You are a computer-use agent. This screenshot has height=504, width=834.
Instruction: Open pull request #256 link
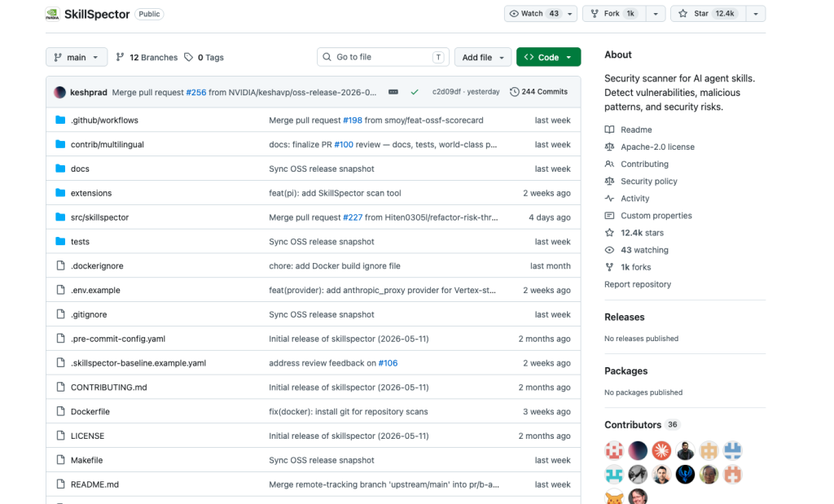[x=195, y=93]
